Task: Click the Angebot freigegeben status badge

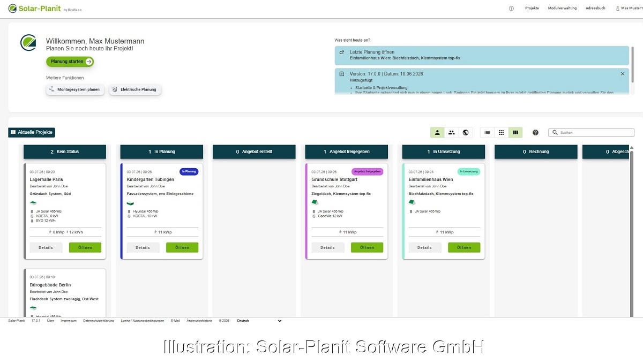Action: [368, 171]
